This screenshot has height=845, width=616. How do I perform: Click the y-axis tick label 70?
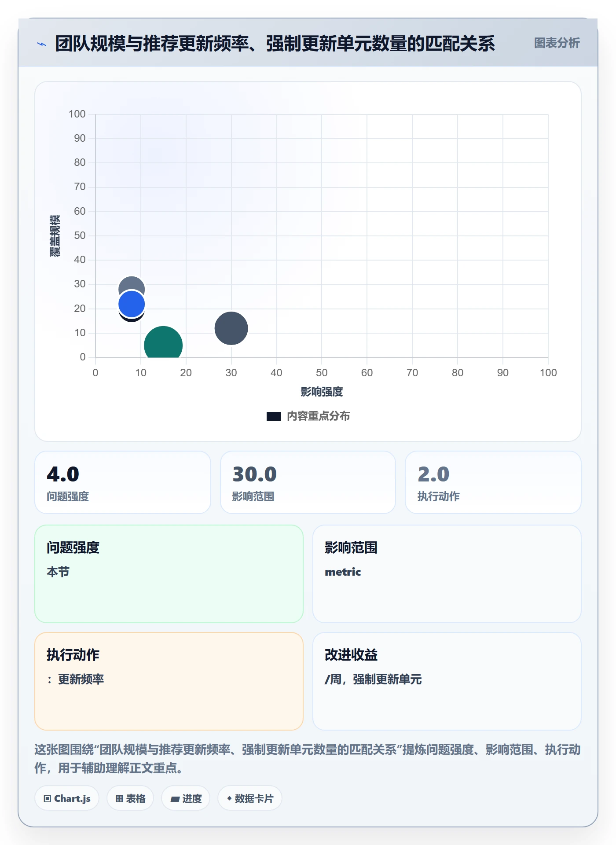coord(80,187)
